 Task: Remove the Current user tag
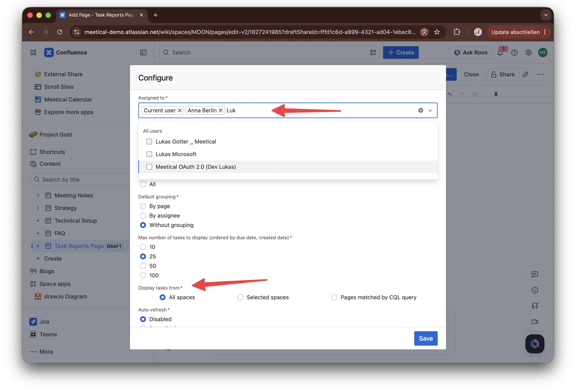click(180, 111)
